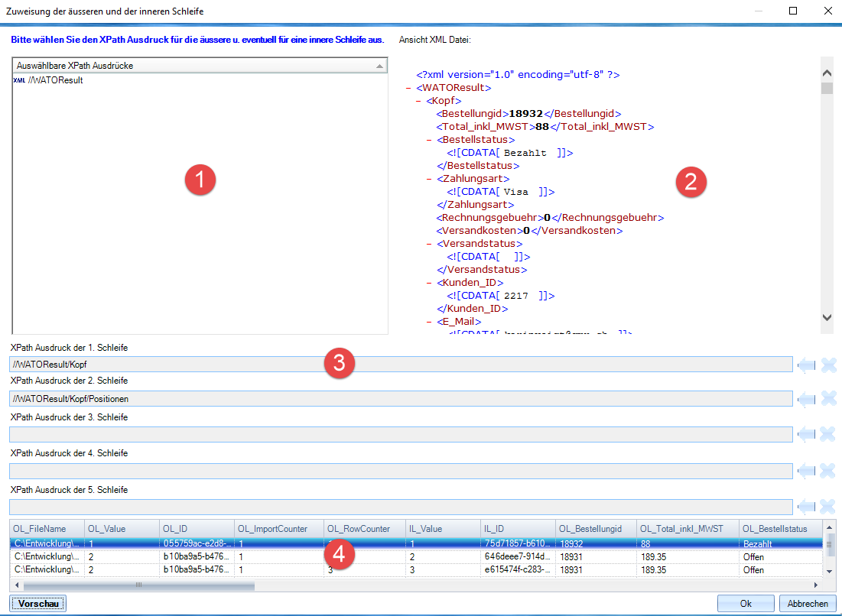Click the assign arrow for 5. Schleife
The image size is (842, 616).
(806, 507)
